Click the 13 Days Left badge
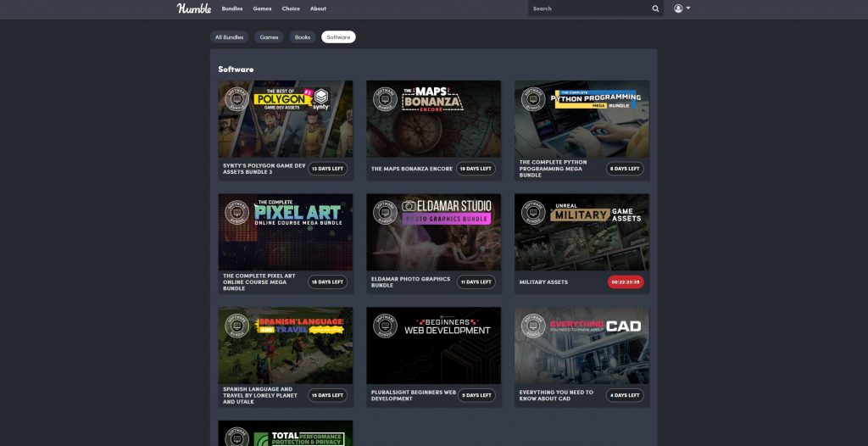868x446 pixels. coord(328,169)
